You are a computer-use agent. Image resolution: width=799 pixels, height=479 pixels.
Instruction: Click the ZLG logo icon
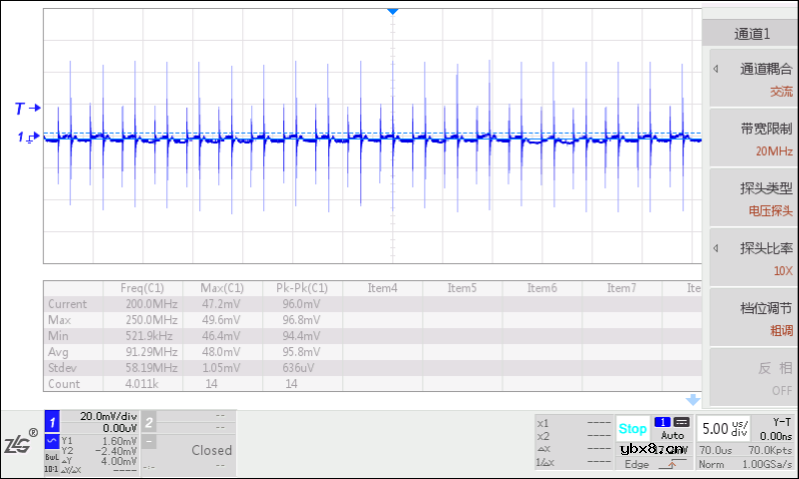pyautogui.click(x=20, y=442)
